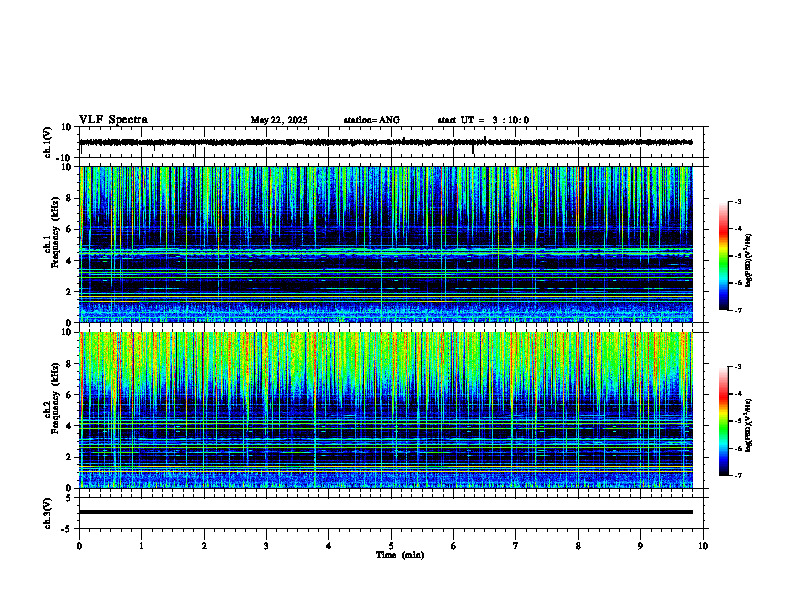Click the time axis tick label 5
This screenshot has height=612, width=792.
click(391, 546)
